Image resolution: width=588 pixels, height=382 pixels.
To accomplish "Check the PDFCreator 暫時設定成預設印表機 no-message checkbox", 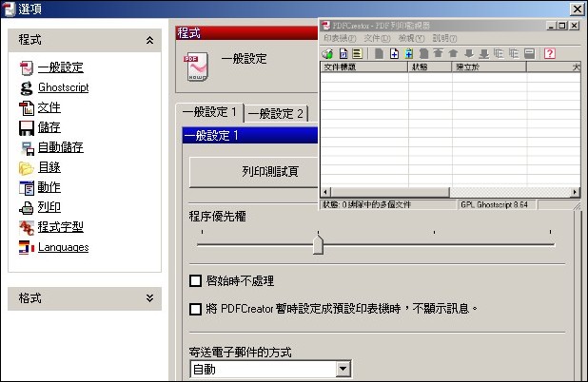I will (x=195, y=309).
